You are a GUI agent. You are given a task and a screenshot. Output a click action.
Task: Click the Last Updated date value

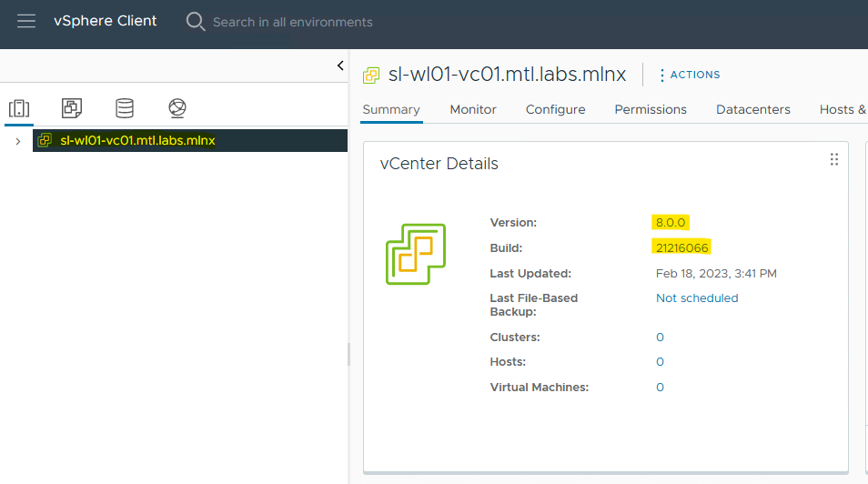click(716, 274)
